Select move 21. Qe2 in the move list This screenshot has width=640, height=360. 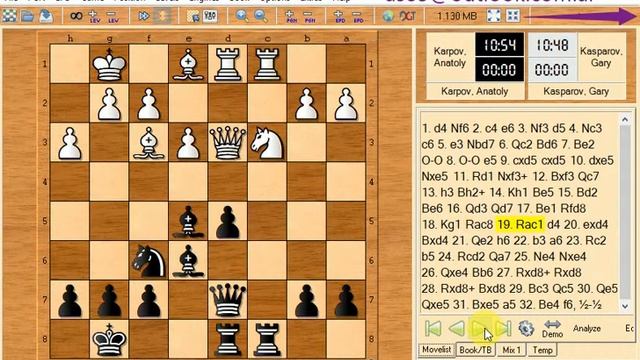(x=473, y=240)
